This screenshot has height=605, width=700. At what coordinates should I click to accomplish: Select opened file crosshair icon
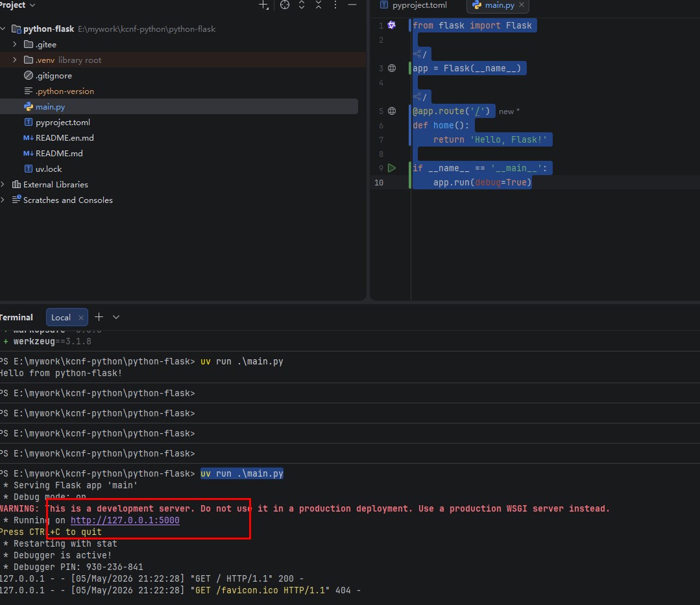(284, 5)
